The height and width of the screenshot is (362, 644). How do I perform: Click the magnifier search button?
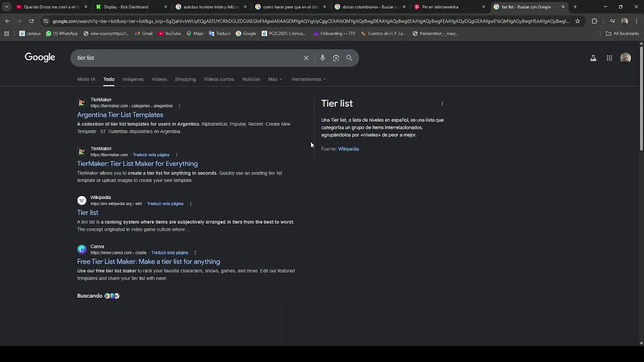click(349, 58)
